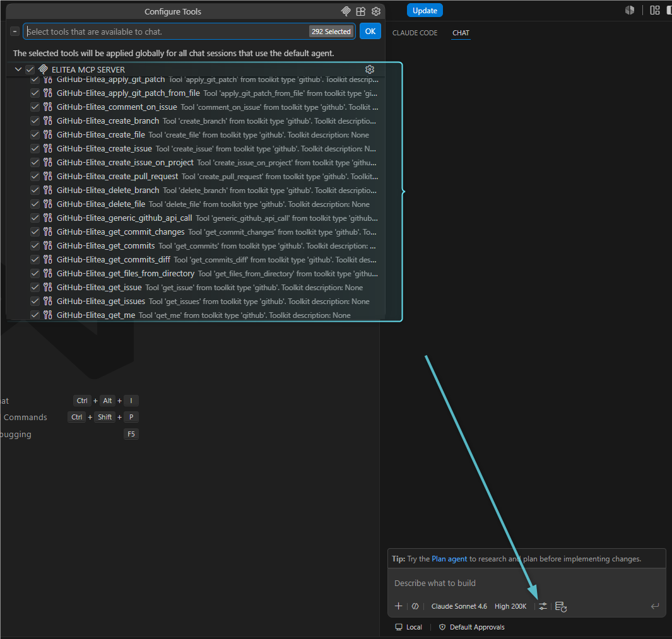The height and width of the screenshot is (639, 672).
Task: Click the blue Update button
Action: coord(425,11)
